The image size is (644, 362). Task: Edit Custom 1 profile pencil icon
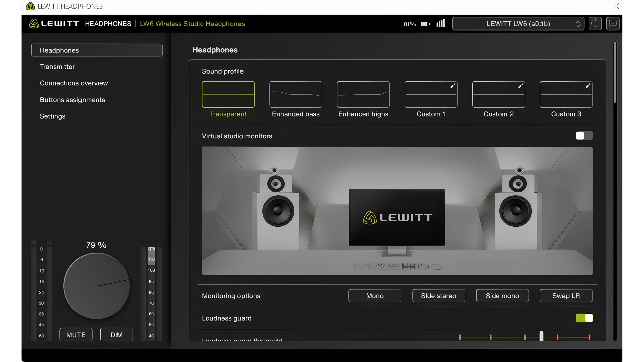(x=453, y=86)
